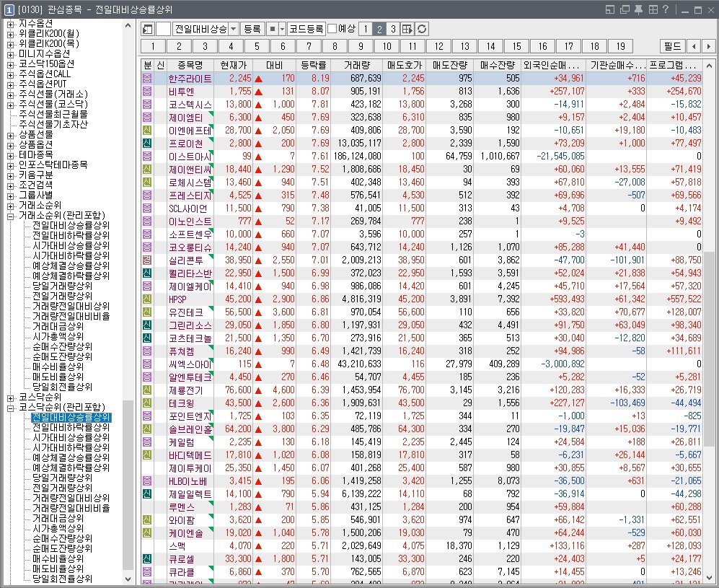719x588 pixels.
Task: Click the stock table vertical scrollbar thumb
Action: [x=709, y=348]
